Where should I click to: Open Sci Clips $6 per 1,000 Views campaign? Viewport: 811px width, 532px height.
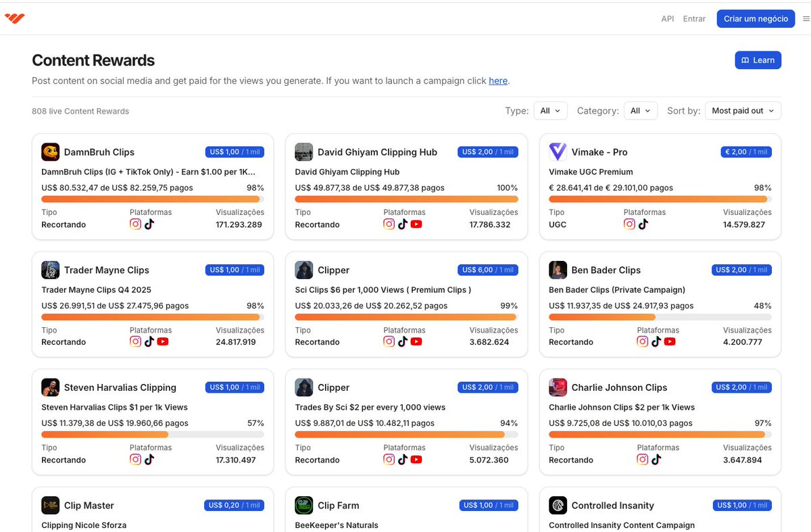pyautogui.click(x=383, y=289)
